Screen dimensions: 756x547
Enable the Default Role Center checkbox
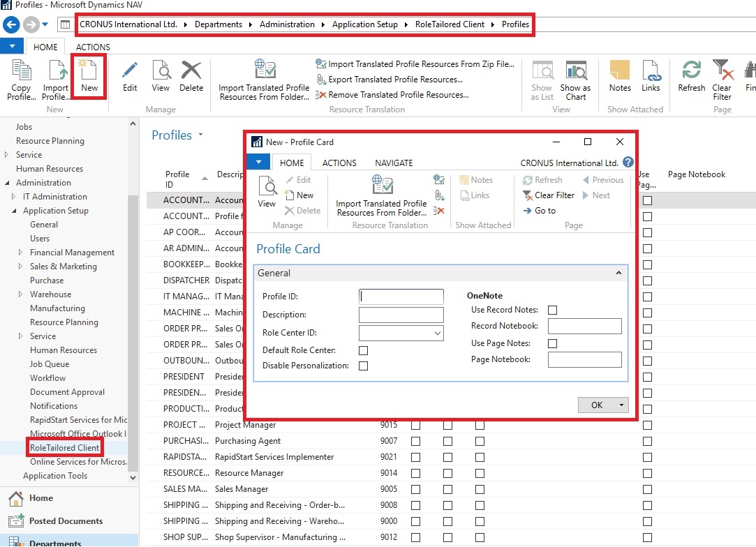[363, 350]
